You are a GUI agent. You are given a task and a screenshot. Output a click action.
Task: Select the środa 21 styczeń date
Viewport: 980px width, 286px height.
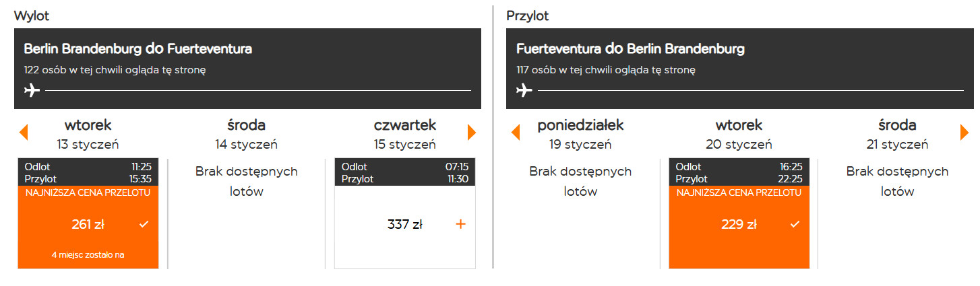(x=897, y=134)
